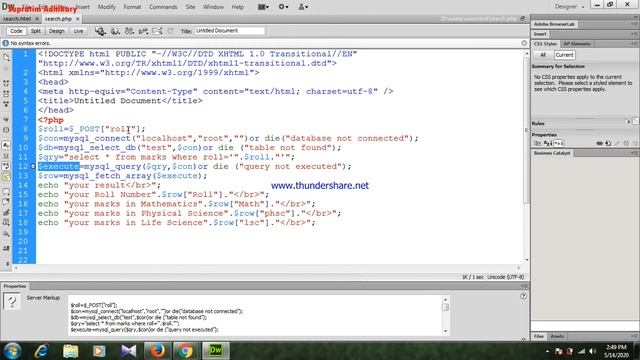
Task: Click the Refresh Design View icon
Action: point(171,31)
